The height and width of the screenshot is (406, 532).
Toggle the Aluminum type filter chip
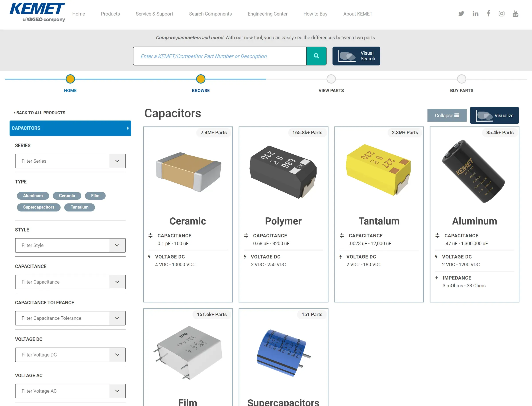(x=33, y=195)
